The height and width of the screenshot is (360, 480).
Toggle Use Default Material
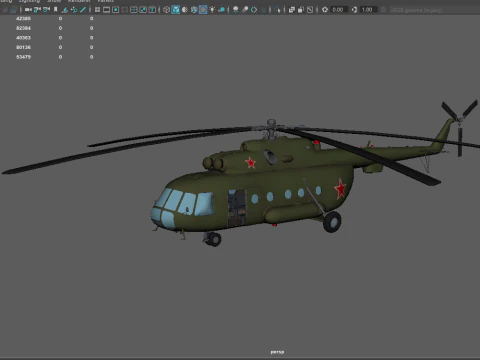click(x=184, y=10)
